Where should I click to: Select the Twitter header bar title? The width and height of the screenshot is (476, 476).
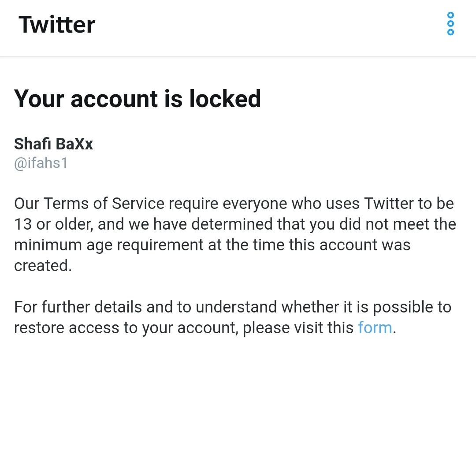[x=56, y=25]
